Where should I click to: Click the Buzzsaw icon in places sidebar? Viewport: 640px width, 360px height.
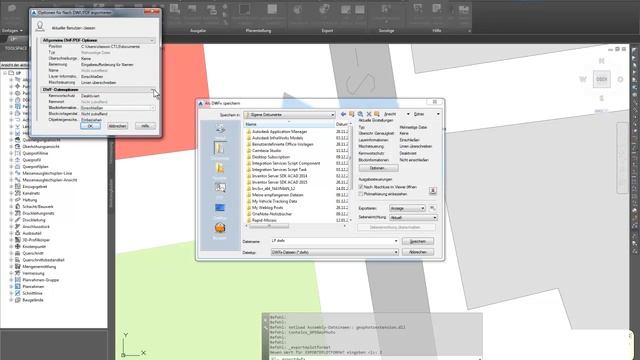point(220,228)
